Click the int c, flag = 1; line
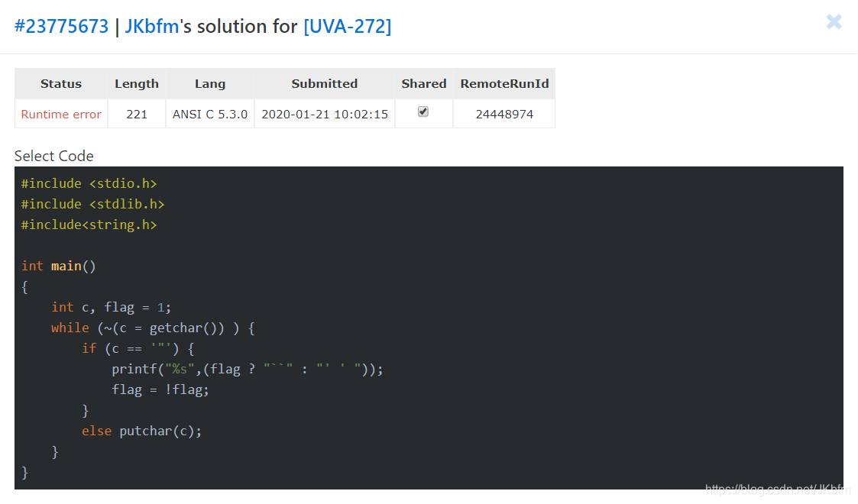The height and width of the screenshot is (504, 858). click(x=111, y=307)
